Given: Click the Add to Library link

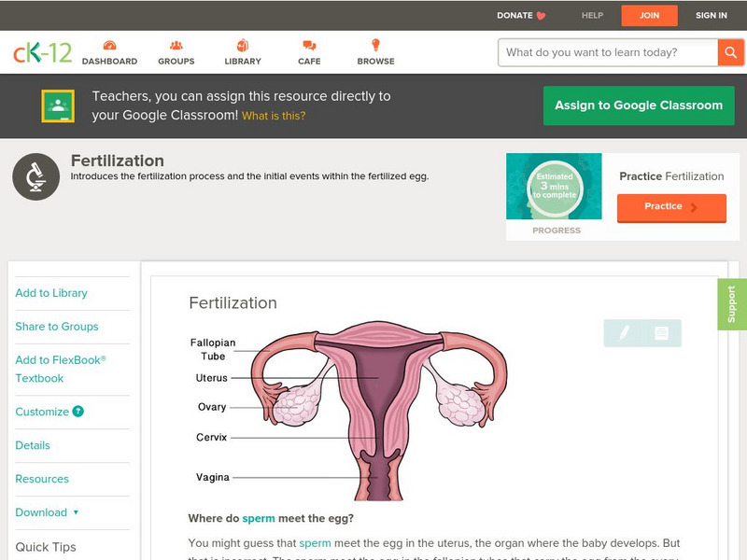Looking at the screenshot, I should [x=51, y=293].
